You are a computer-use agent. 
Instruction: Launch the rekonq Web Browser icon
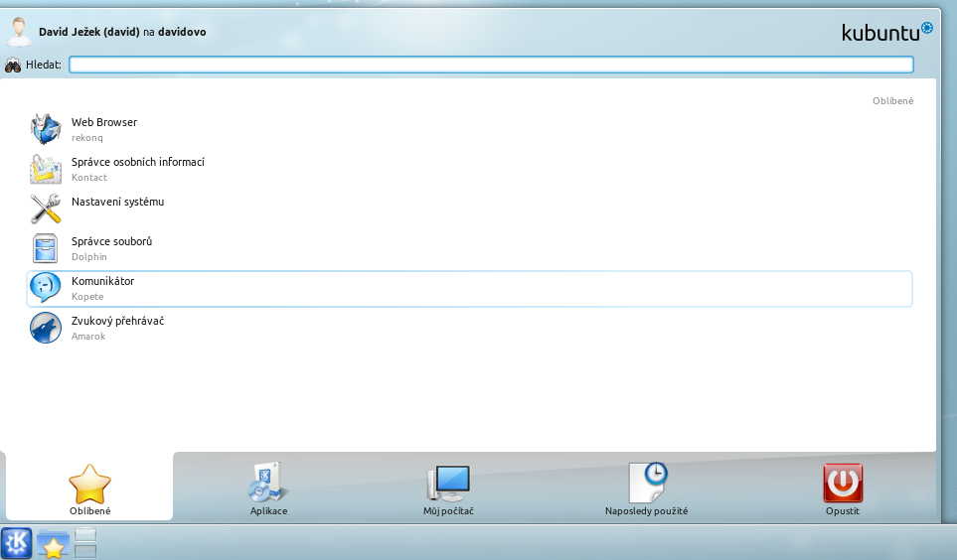pyautogui.click(x=46, y=129)
